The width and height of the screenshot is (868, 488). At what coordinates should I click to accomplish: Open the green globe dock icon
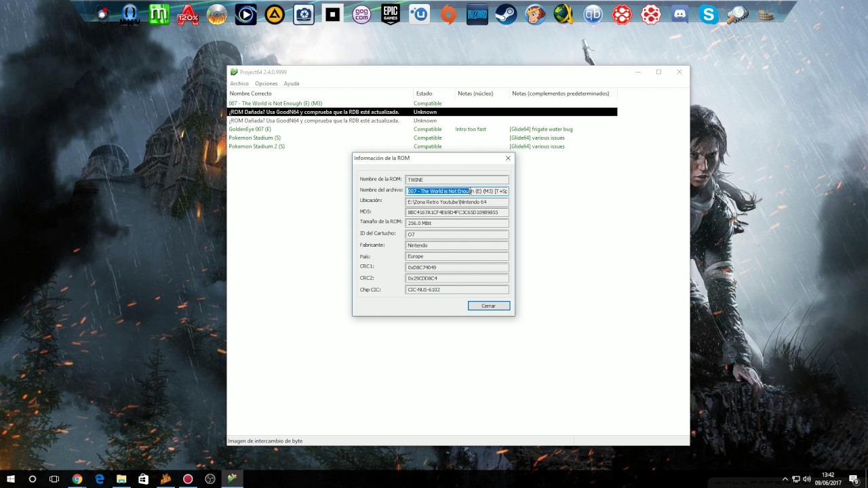point(564,14)
